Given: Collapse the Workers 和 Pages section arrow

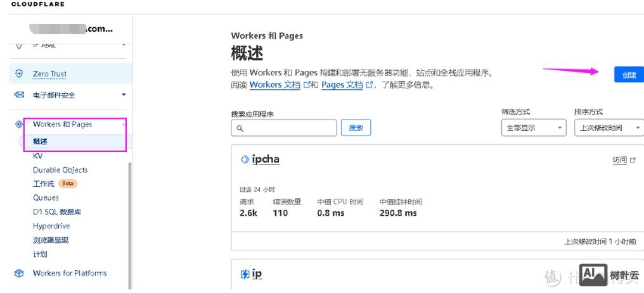Looking at the screenshot, I should click(124, 124).
